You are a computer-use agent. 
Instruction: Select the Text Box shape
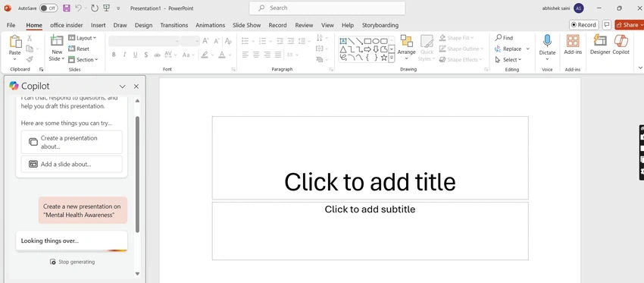(343, 41)
